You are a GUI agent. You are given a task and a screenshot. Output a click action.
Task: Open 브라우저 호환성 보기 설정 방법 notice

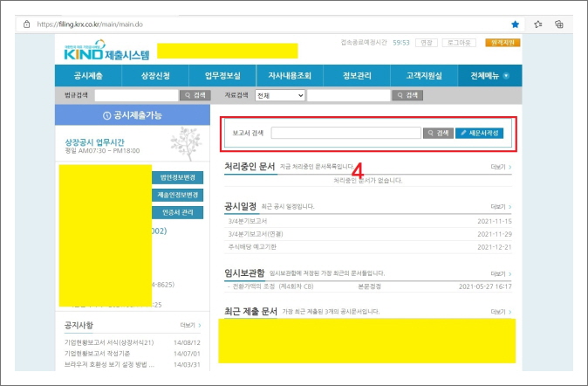(109, 364)
